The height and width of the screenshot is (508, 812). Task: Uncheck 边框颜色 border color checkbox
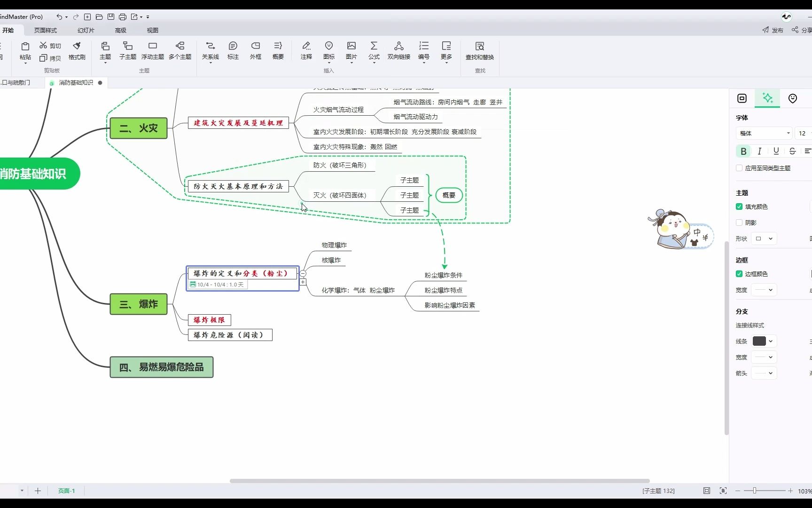[x=739, y=274]
